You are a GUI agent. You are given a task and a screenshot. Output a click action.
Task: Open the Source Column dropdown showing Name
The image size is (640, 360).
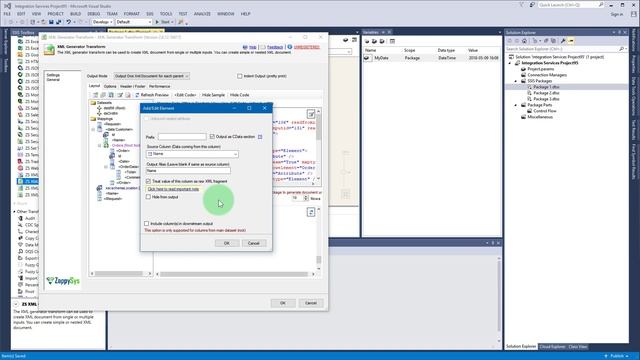tap(192, 154)
